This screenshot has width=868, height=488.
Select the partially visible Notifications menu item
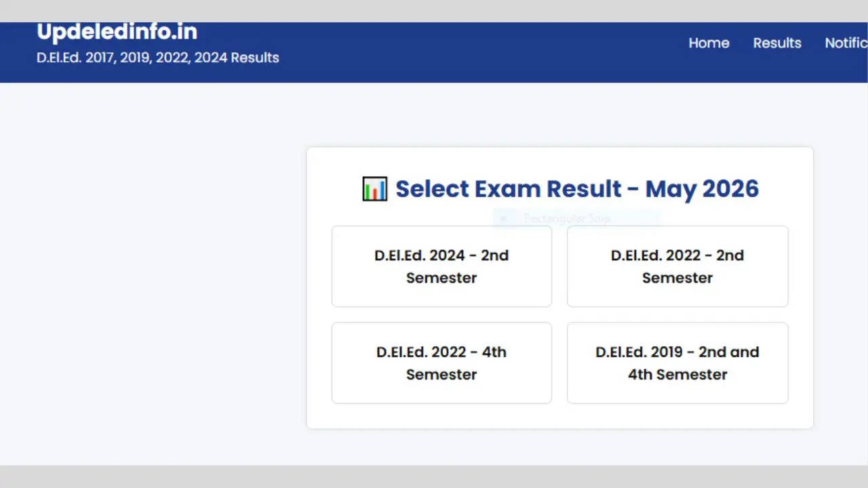coord(846,43)
